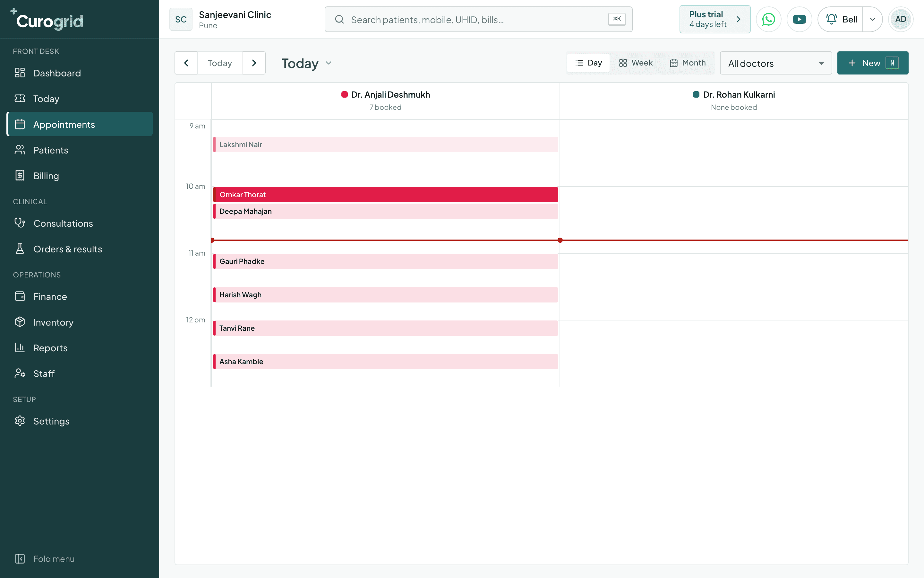Click the Today navigation button
Viewport: 924px width, 578px height.
click(x=220, y=63)
